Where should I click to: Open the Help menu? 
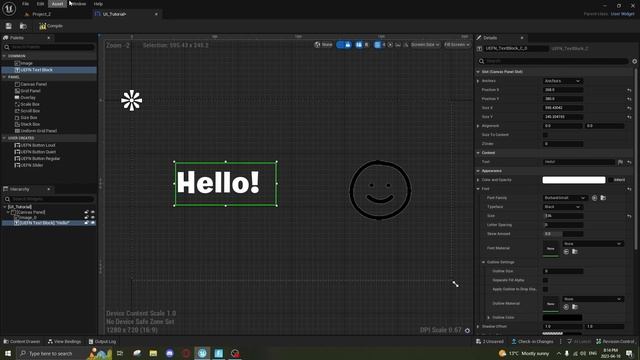pyautogui.click(x=98, y=4)
